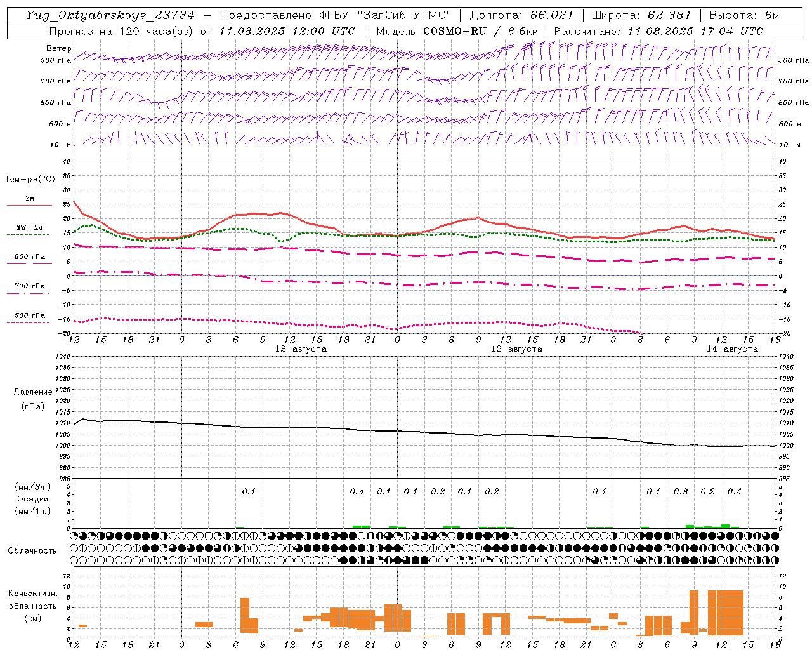Select the forecast start 11.08.2025 12:00 UTC
Viewport: 812px width, 650px height.
[286, 31]
